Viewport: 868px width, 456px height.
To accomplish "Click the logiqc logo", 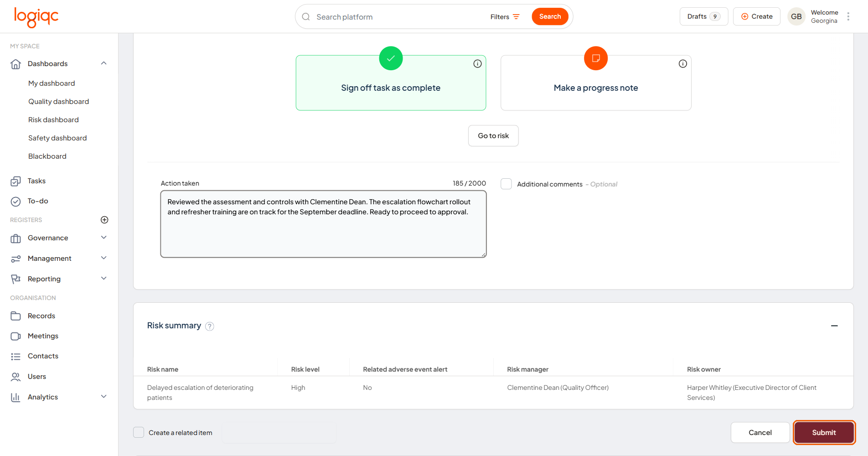I will [36, 17].
